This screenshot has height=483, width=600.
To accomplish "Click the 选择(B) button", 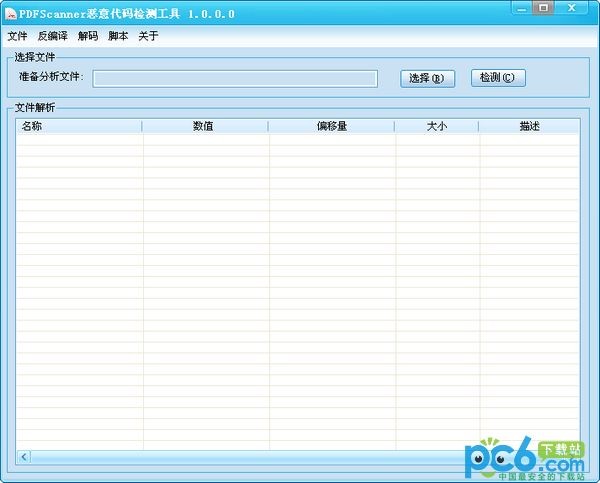I will (427, 79).
